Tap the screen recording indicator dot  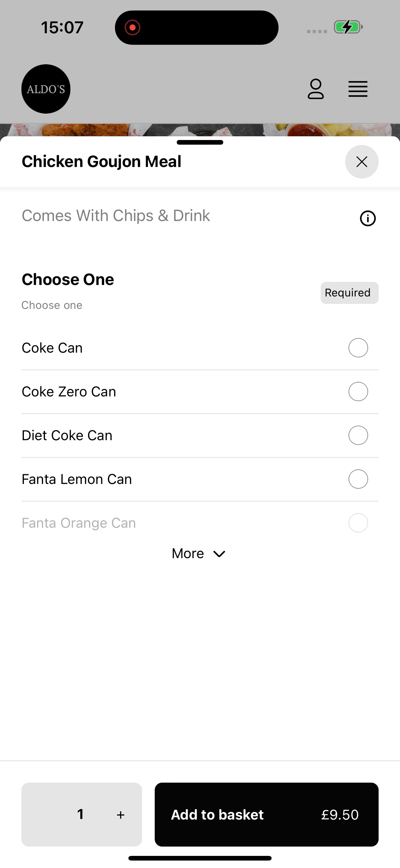132,27
